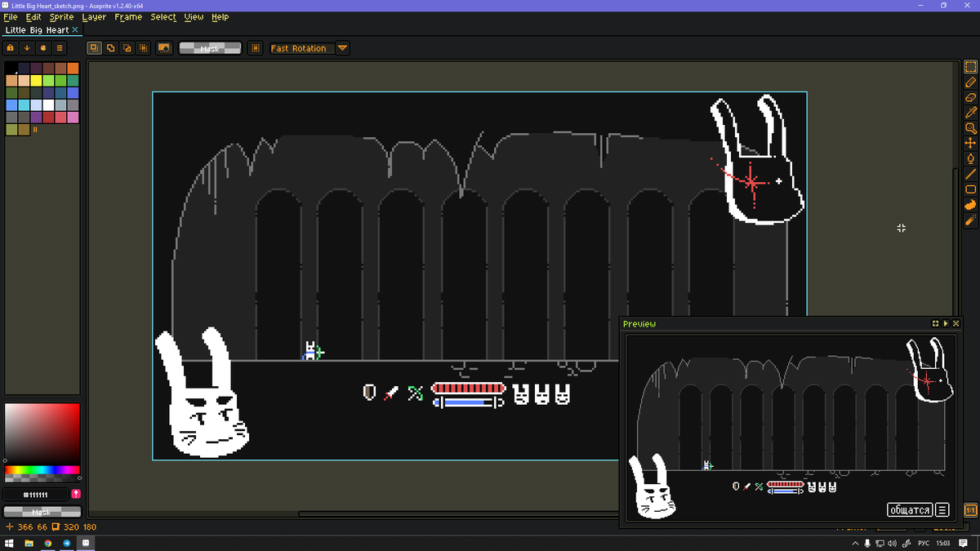Image resolution: width=980 pixels, height=551 pixels.
Task: Select the Pencil tool
Action: point(971,82)
